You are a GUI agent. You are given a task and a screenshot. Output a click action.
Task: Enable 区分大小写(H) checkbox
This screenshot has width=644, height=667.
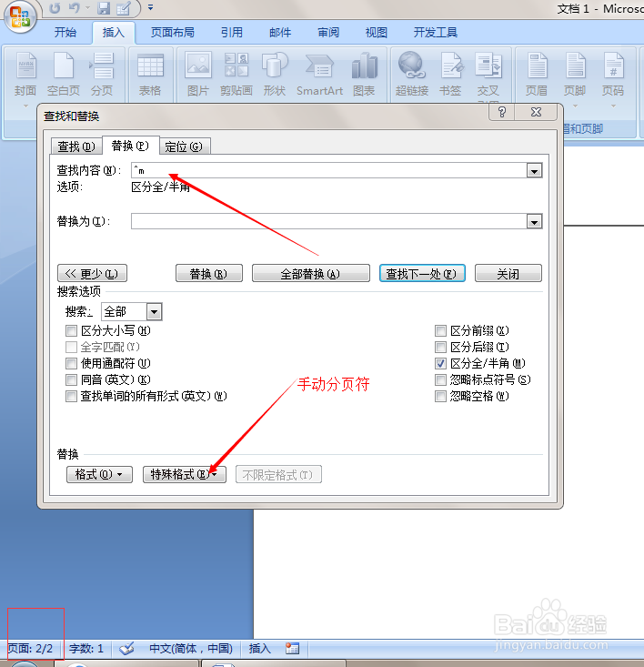click(x=72, y=330)
